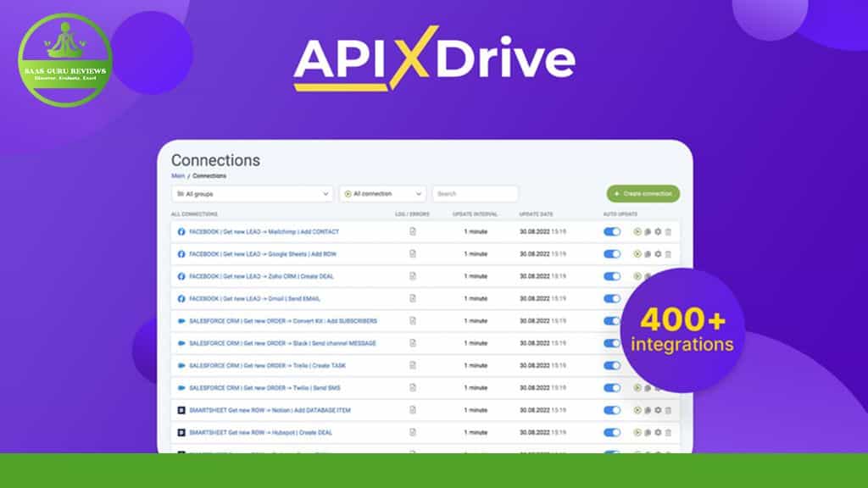The height and width of the screenshot is (488, 868).
Task: Go to Main breadcrumb link
Action: 178,176
